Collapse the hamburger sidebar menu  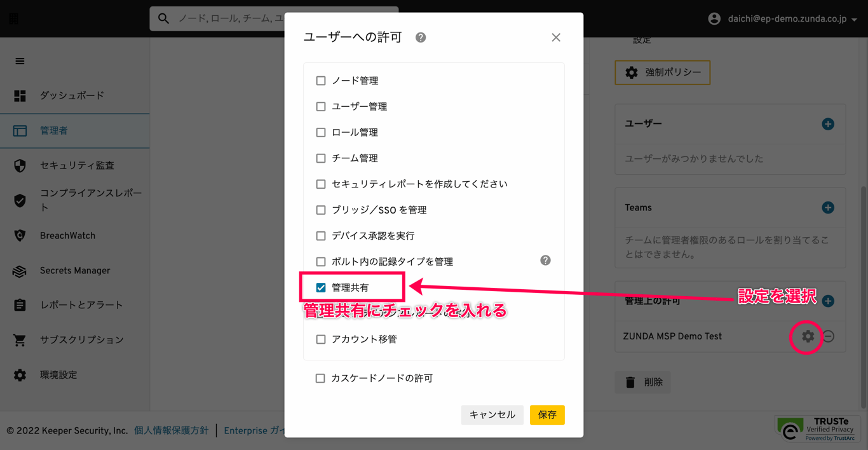tap(20, 61)
